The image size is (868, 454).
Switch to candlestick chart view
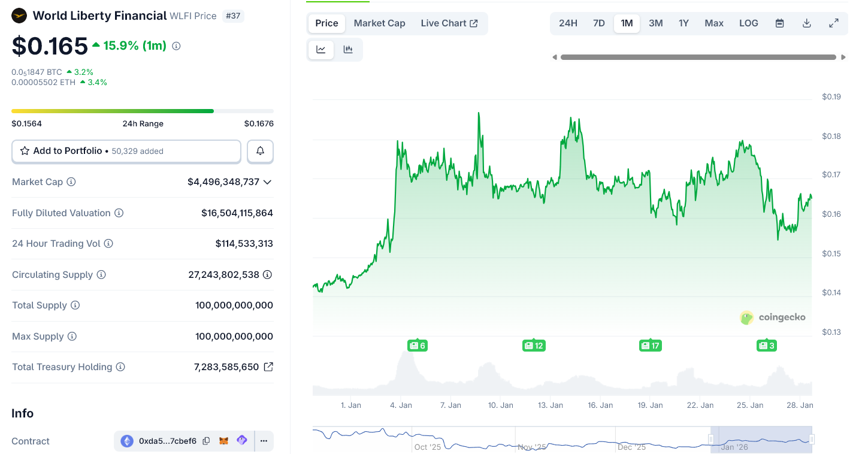tap(348, 50)
